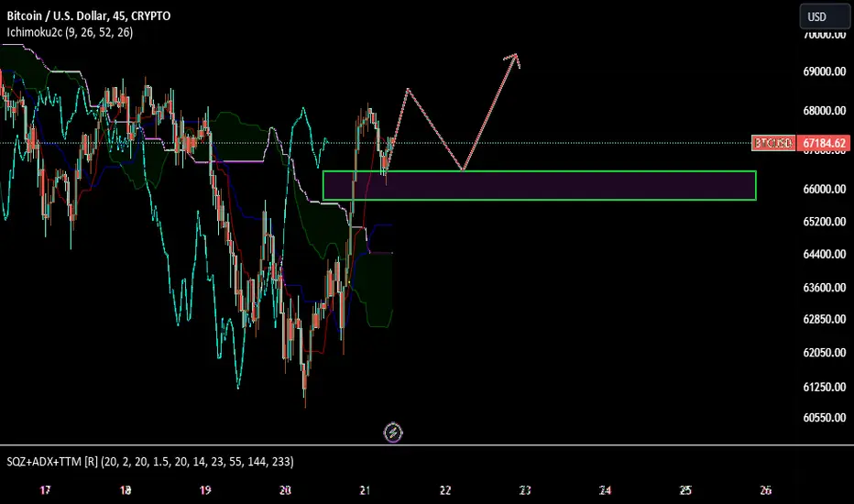The width and height of the screenshot is (854, 504).
Task: Click date 20 on the time axis
Action: (285, 490)
